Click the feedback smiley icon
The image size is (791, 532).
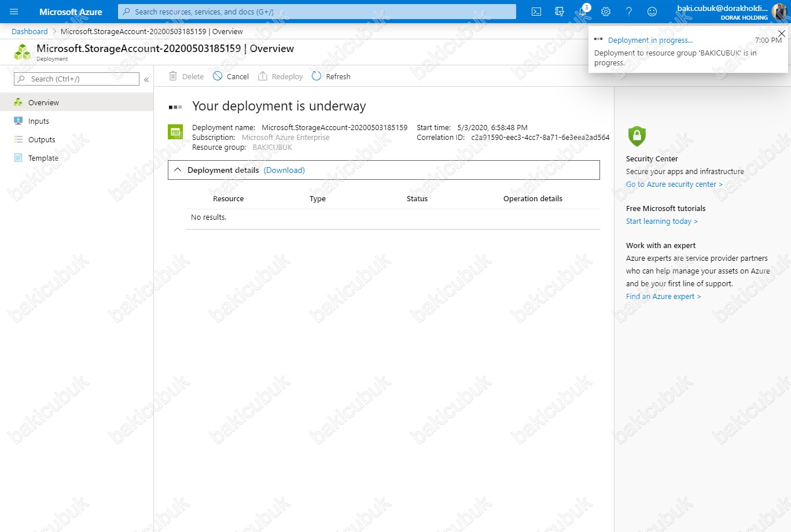click(x=652, y=12)
